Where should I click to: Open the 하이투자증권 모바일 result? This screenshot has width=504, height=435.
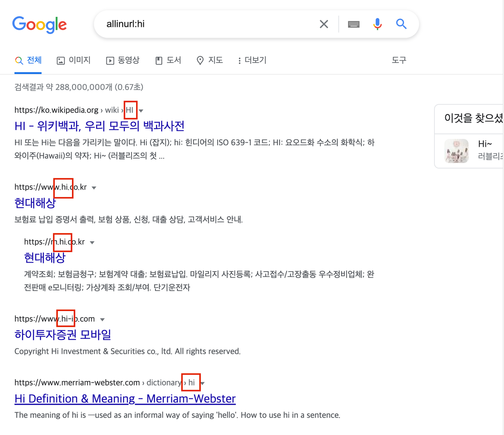63,335
